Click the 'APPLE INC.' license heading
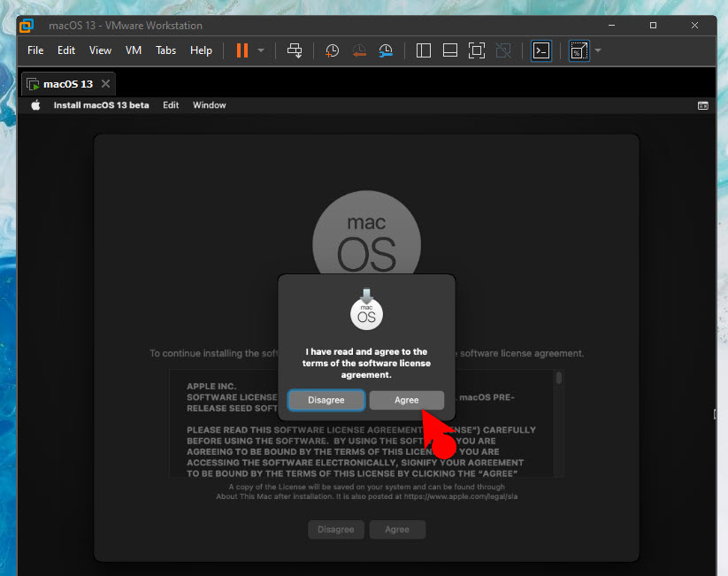This screenshot has height=576, width=728. click(x=211, y=387)
